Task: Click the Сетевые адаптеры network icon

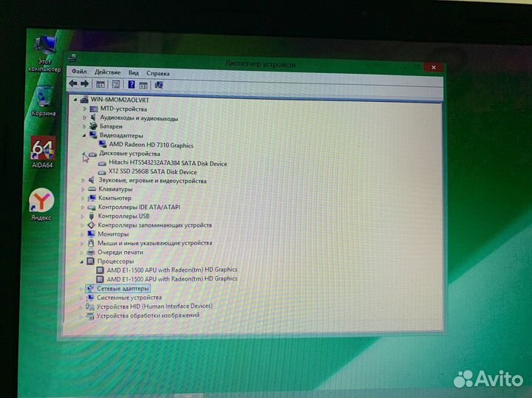Action: 90,288
